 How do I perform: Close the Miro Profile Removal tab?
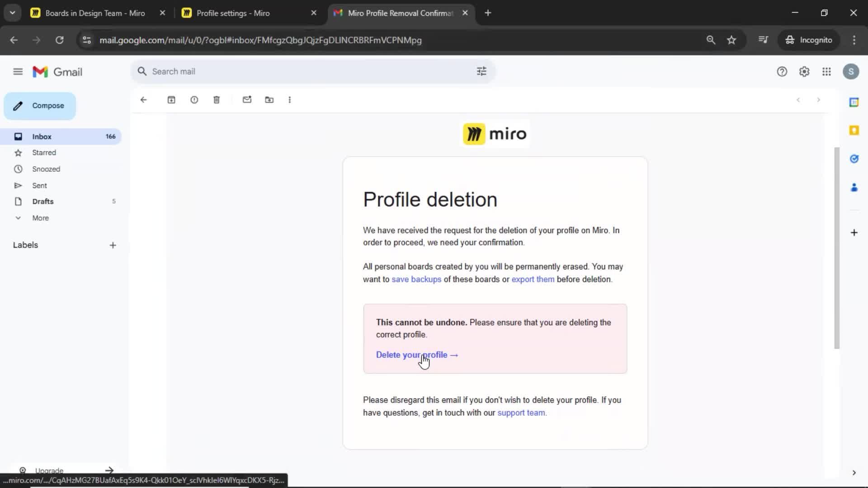(465, 13)
